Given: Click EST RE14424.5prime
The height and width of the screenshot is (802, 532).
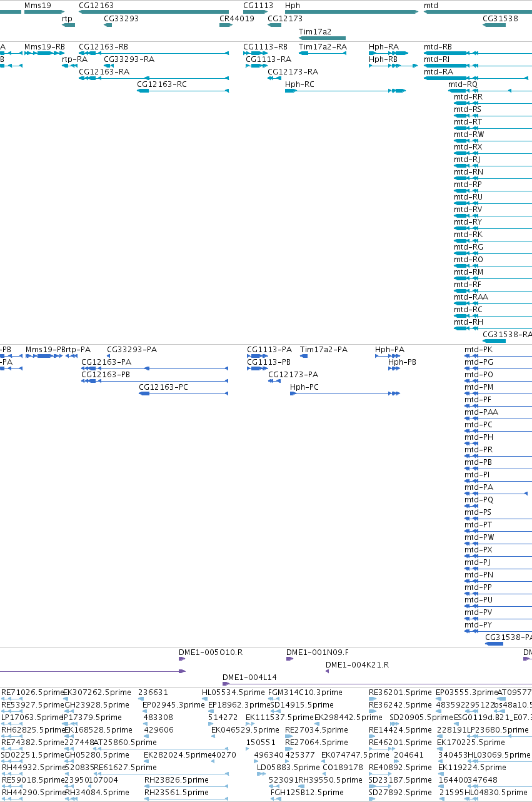Looking at the screenshot, I should pos(400,730).
